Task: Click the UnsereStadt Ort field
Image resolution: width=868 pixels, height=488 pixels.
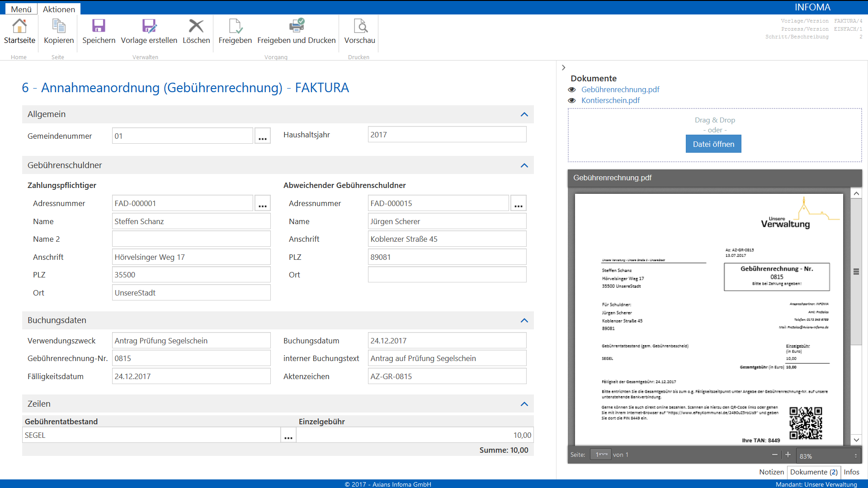Action: click(x=191, y=293)
